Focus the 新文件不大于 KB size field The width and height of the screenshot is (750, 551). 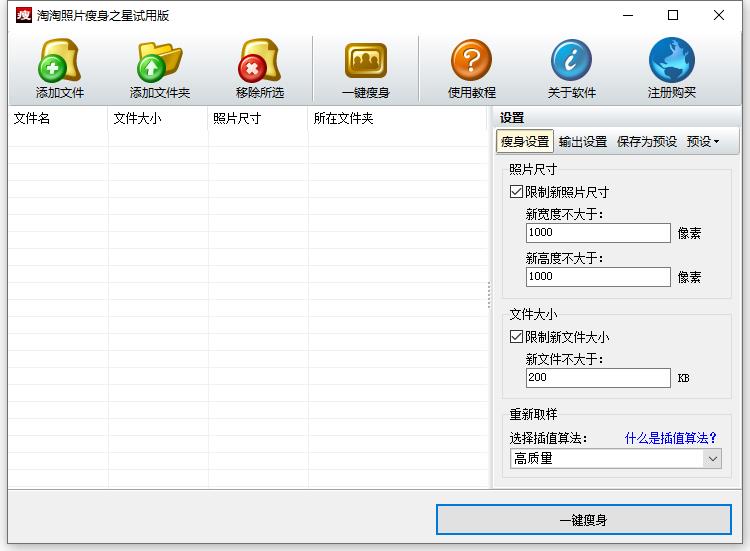(x=598, y=378)
